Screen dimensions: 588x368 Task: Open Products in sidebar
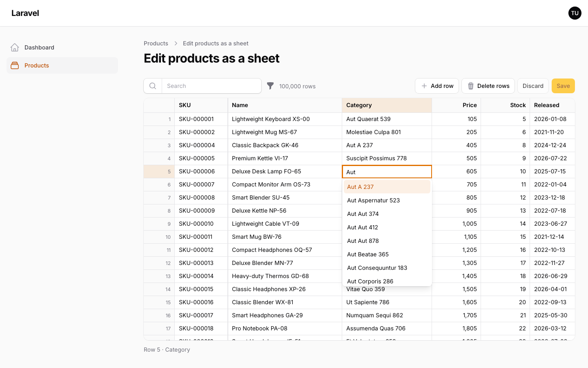pos(62,65)
